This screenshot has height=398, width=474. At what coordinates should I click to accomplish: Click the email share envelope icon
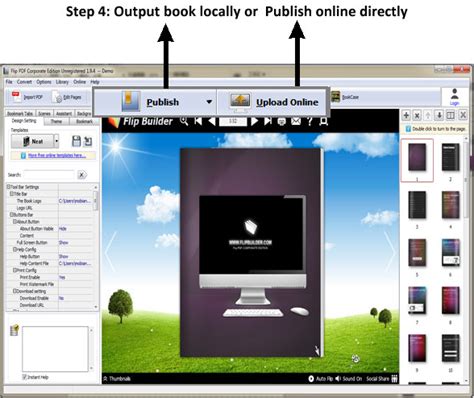[296, 121]
